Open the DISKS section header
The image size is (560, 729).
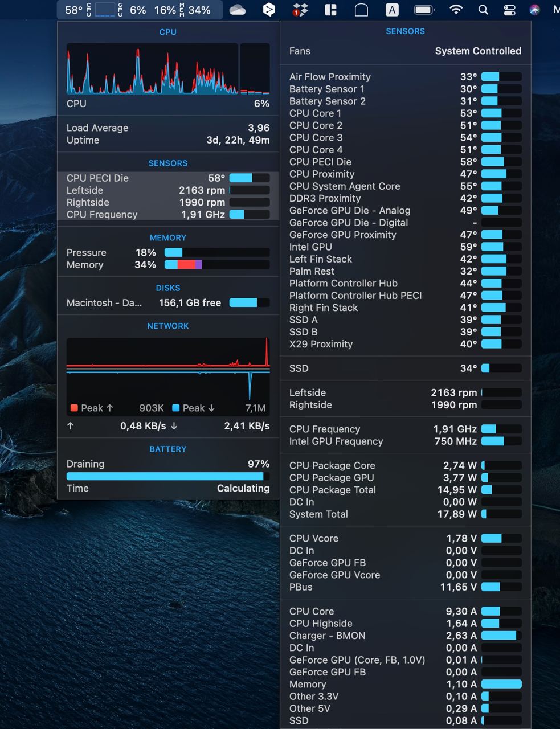pos(167,288)
